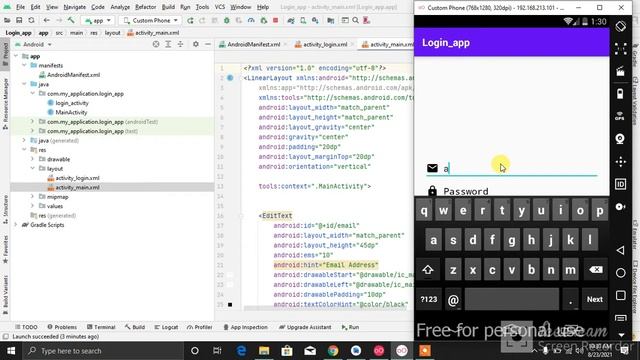The width and height of the screenshot is (640, 360).
Task: Open the Terminal tool window
Action: tap(101, 327)
